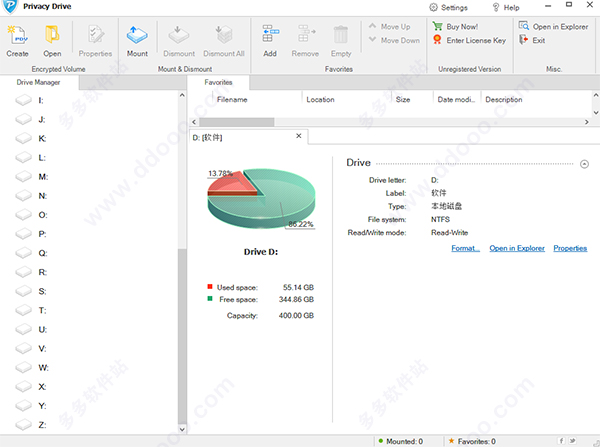600x447 pixels.
Task: Select drive Y: entry
Action: pyautogui.click(x=31, y=406)
